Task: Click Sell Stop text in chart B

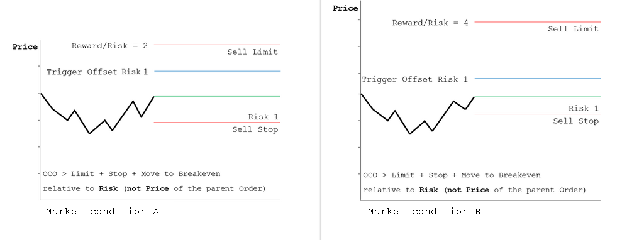Action: [x=575, y=121]
